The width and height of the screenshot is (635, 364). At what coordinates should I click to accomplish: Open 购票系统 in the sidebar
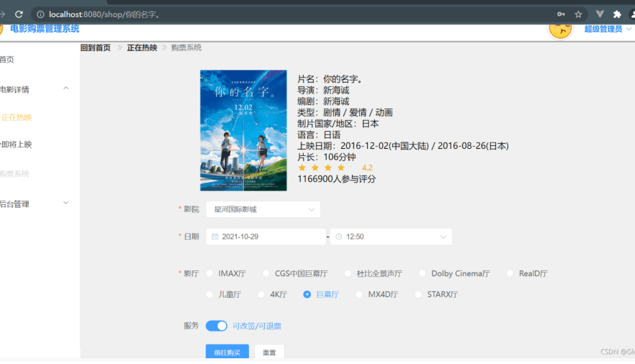pos(14,174)
